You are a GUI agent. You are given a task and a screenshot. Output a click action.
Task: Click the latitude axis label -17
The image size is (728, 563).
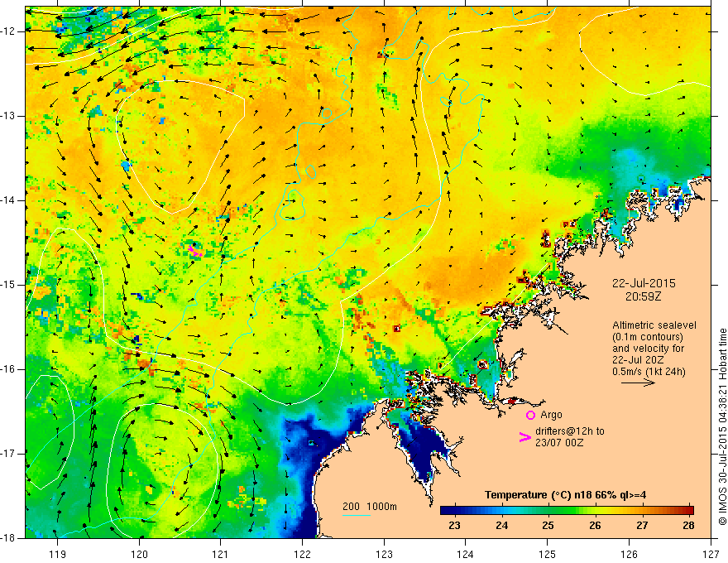(x=9, y=454)
